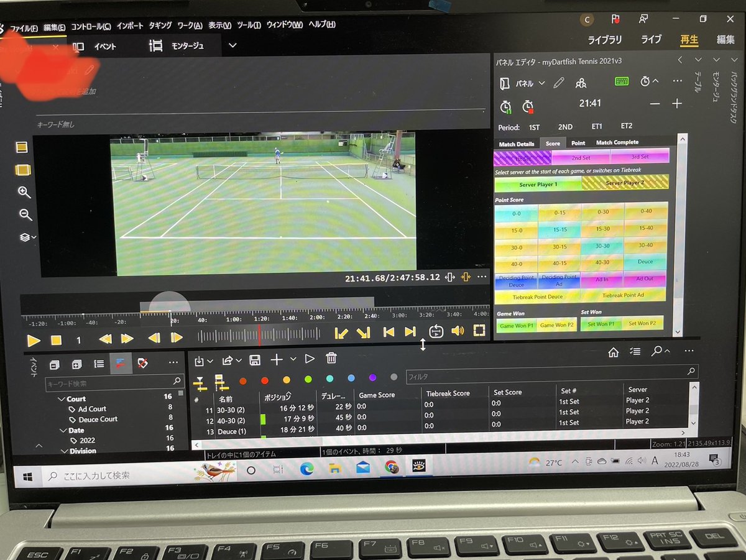Viewport: 746px width, 560px height.
Task: Toggle the green keyboard shortcuts icon
Action: tap(621, 81)
